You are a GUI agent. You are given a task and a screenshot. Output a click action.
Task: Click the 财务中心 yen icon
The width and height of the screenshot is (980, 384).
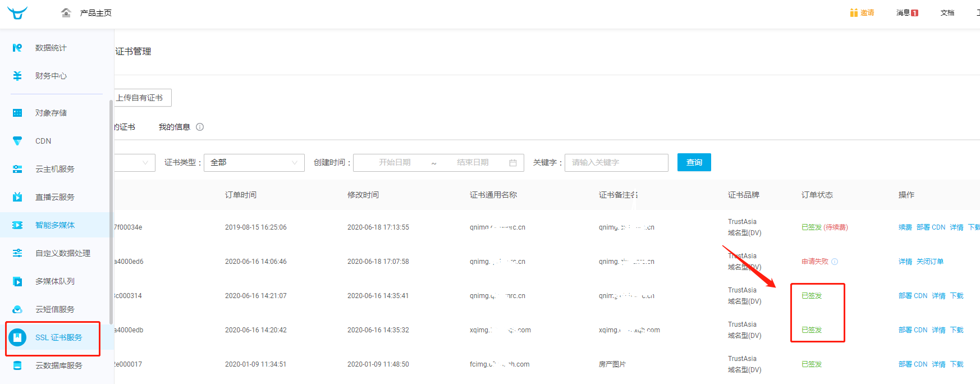(x=17, y=76)
